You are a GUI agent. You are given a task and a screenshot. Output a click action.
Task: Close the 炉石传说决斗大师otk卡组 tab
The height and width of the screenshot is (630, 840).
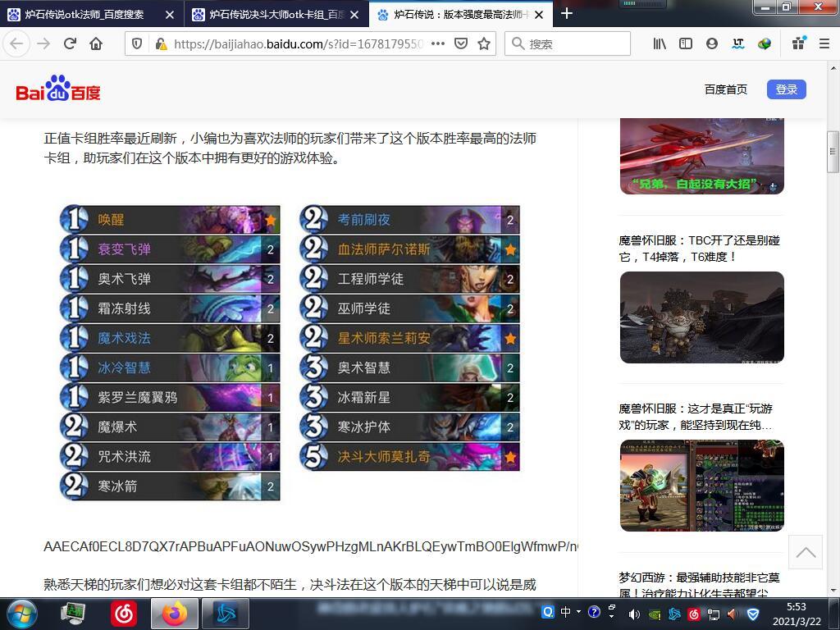click(x=354, y=15)
